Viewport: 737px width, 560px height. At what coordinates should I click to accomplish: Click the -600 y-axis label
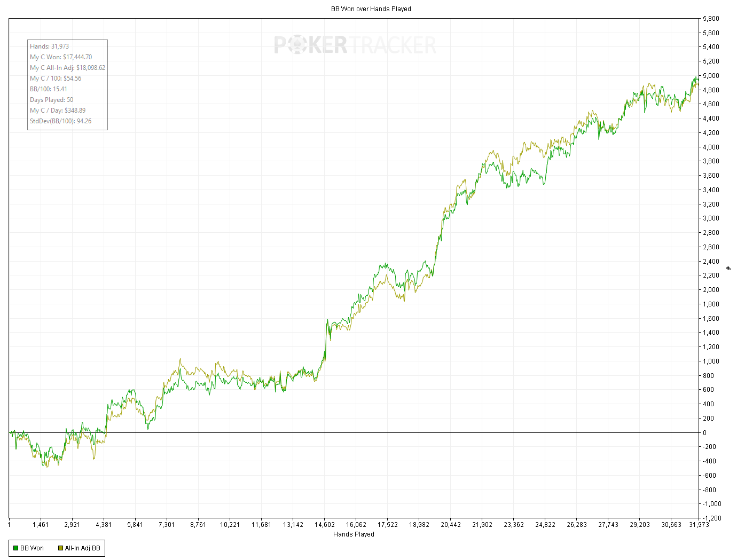(x=710, y=476)
